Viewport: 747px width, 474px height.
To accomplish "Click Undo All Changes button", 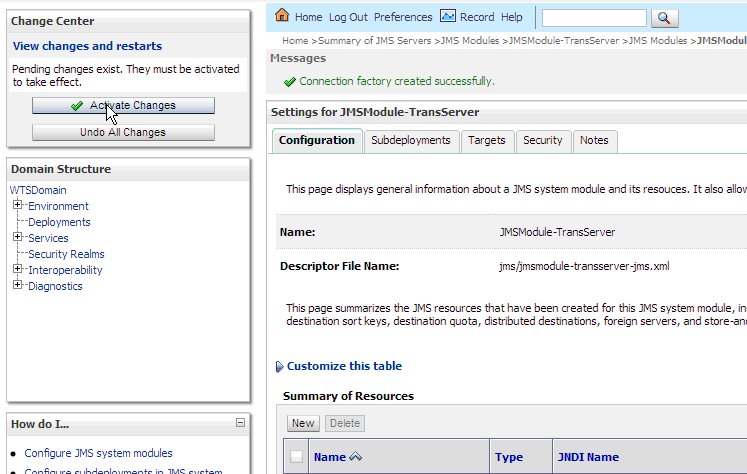I will [x=123, y=132].
